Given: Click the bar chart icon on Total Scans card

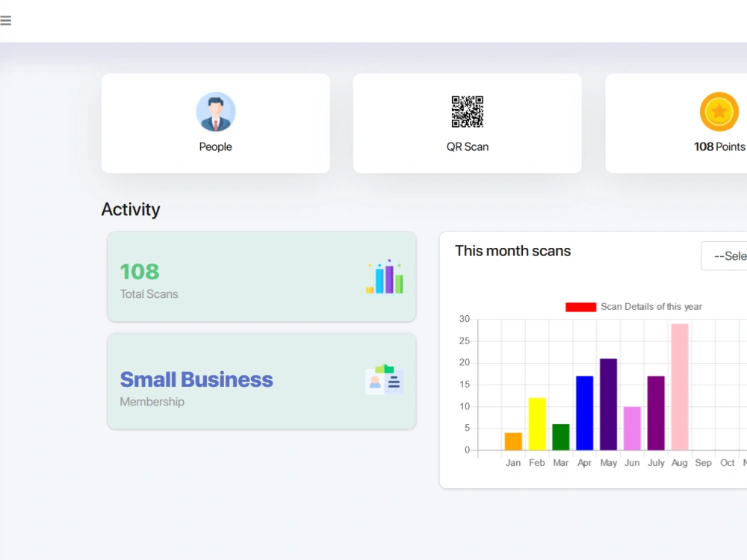Looking at the screenshot, I should tap(384, 276).
